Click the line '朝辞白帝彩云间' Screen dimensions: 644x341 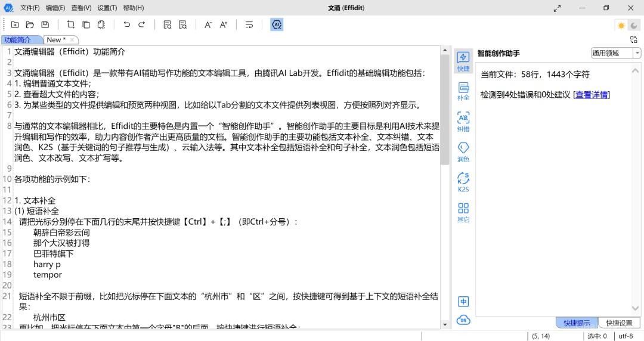(61, 232)
